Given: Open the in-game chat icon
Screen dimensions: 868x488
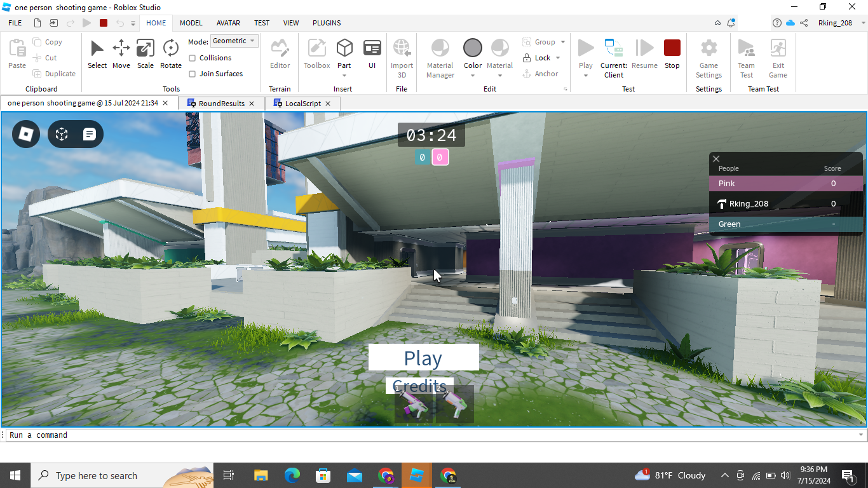Looking at the screenshot, I should tap(90, 134).
